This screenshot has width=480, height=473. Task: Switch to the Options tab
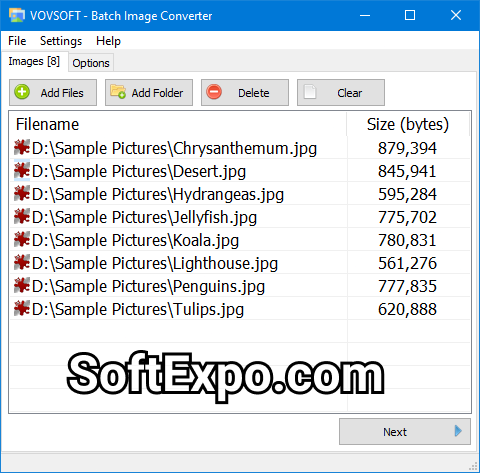[91, 63]
